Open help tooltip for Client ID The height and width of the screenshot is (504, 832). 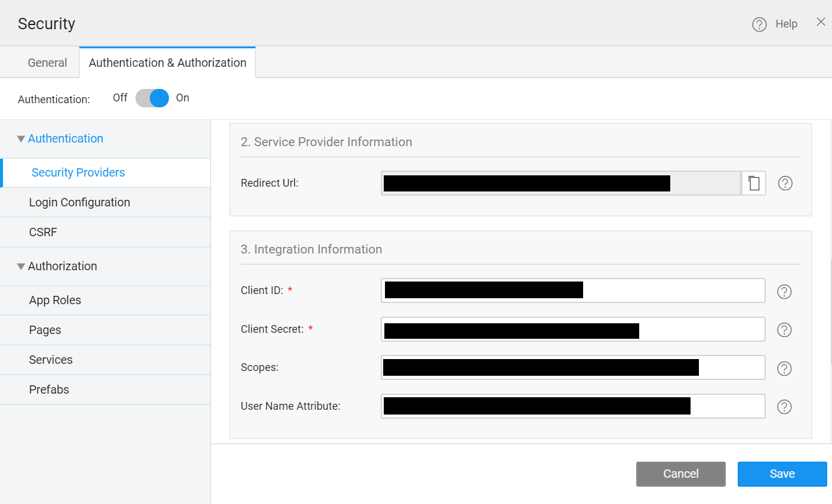(x=784, y=291)
